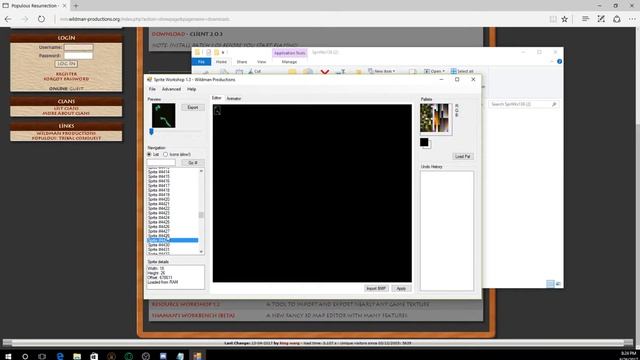
Task: Select Sprite #4425 in the list
Action: coord(159,222)
